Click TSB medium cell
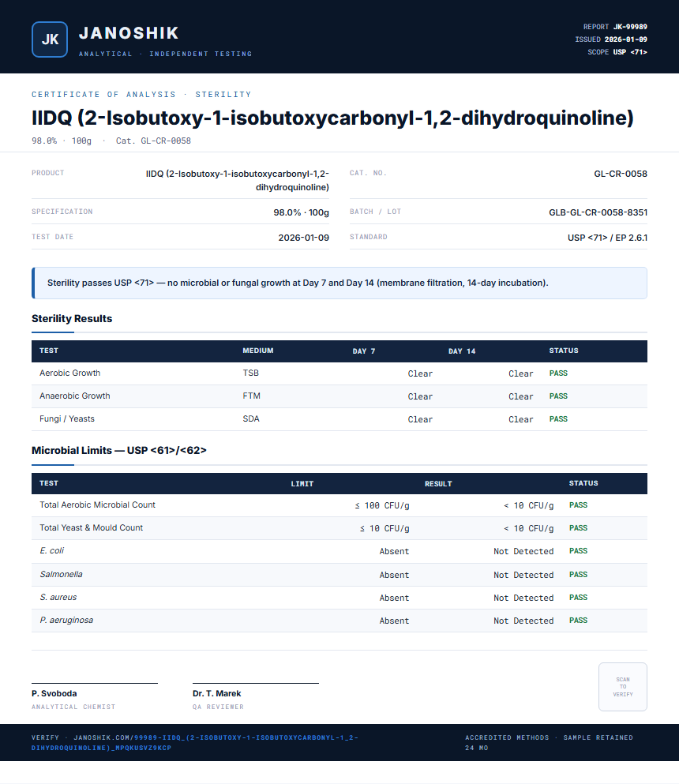679x784 pixels. [x=250, y=373]
